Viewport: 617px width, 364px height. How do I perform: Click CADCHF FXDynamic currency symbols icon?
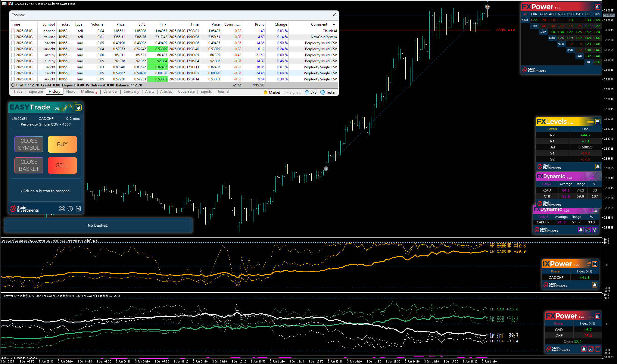(x=595, y=230)
